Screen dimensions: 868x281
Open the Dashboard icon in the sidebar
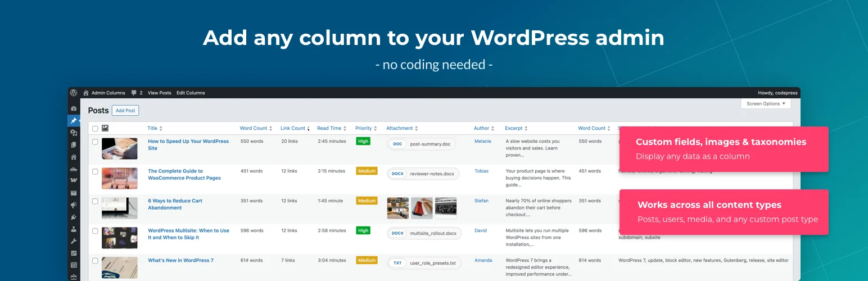click(x=74, y=108)
